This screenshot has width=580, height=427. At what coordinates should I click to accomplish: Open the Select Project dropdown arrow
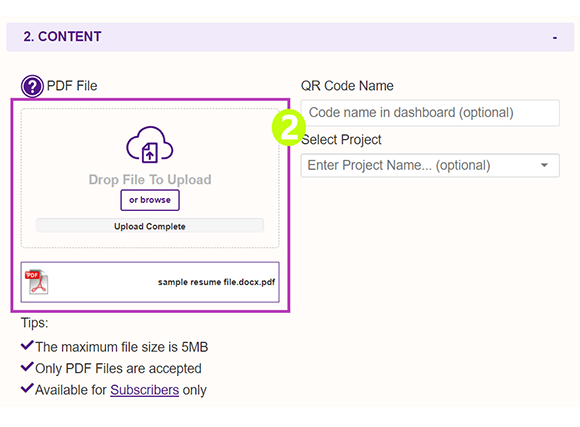[x=544, y=165]
